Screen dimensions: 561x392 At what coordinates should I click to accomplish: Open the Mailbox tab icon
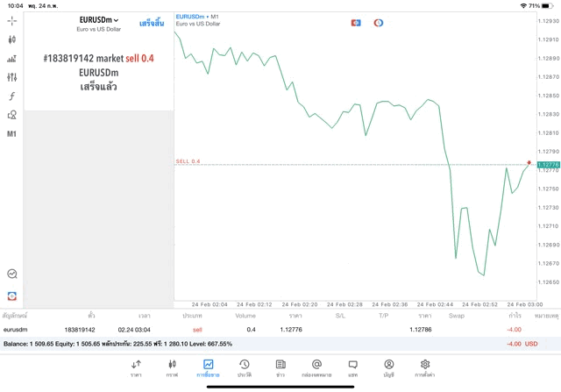coord(316,367)
